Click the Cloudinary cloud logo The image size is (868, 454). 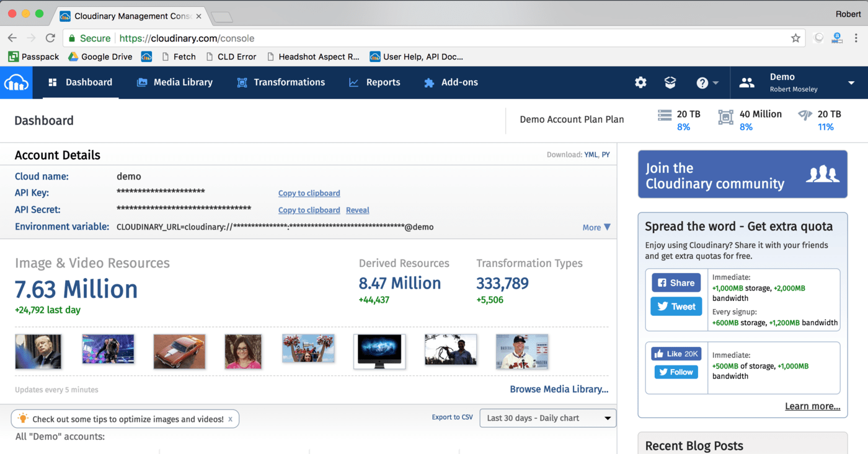16,82
